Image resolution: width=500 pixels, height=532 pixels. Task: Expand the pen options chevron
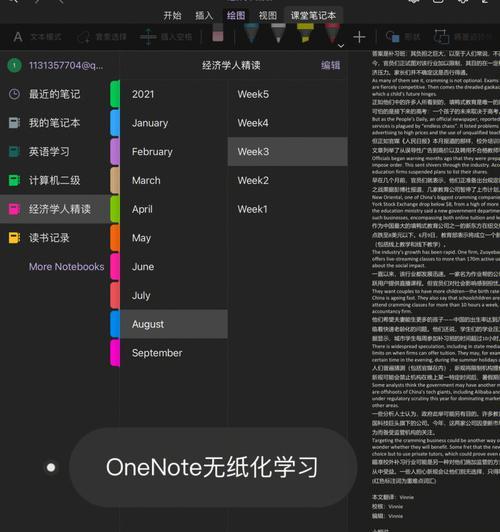pos(341,45)
